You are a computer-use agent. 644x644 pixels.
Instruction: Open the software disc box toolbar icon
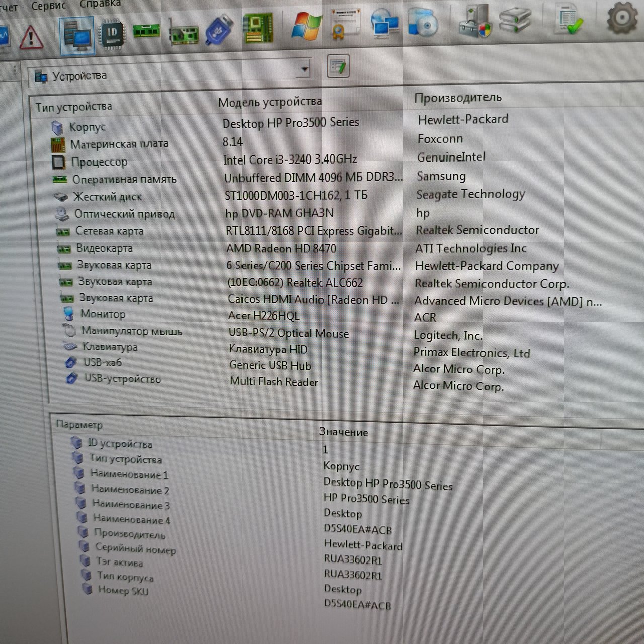tap(423, 21)
